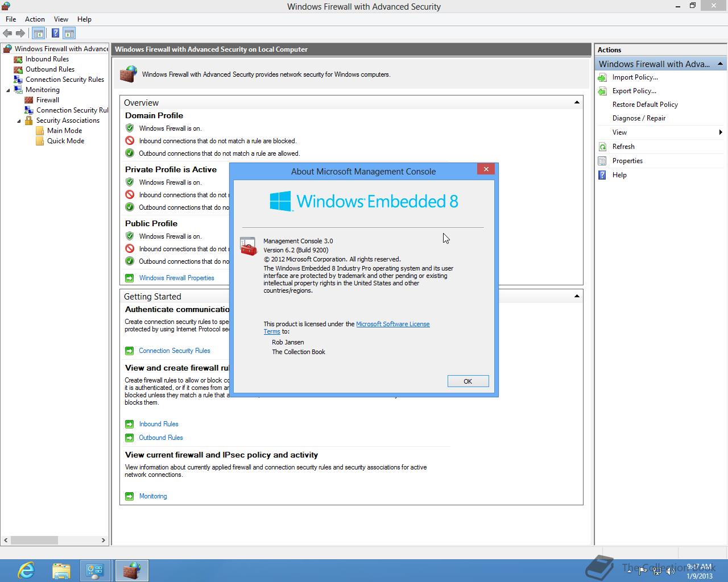Click the tree scrollbar left arrow
The width and height of the screenshot is (728, 582).
coord(6,540)
